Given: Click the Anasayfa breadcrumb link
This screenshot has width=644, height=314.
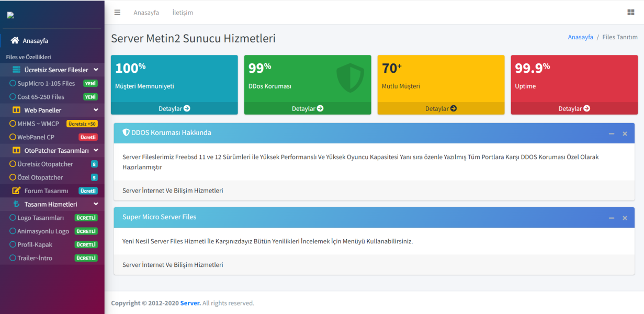Looking at the screenshot, I should click(580, 37).
